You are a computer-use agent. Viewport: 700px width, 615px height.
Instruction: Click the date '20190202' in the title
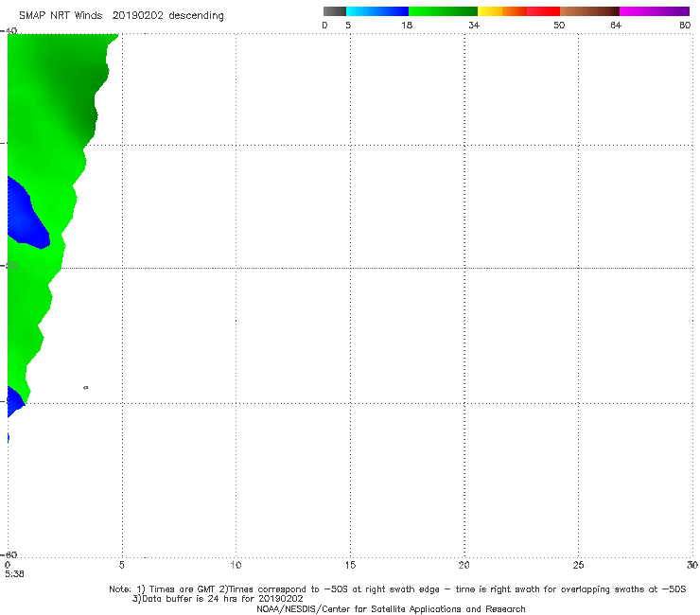(x=137, y=16)
